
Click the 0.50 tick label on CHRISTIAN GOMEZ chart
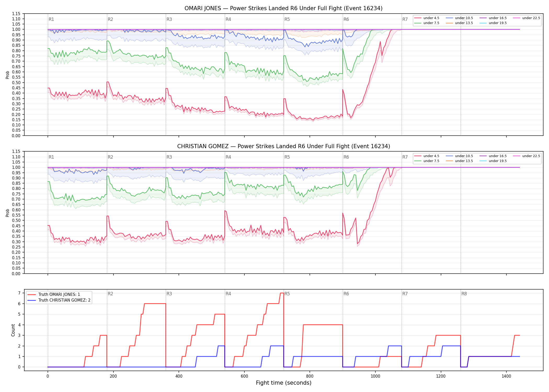pos(16,221)
